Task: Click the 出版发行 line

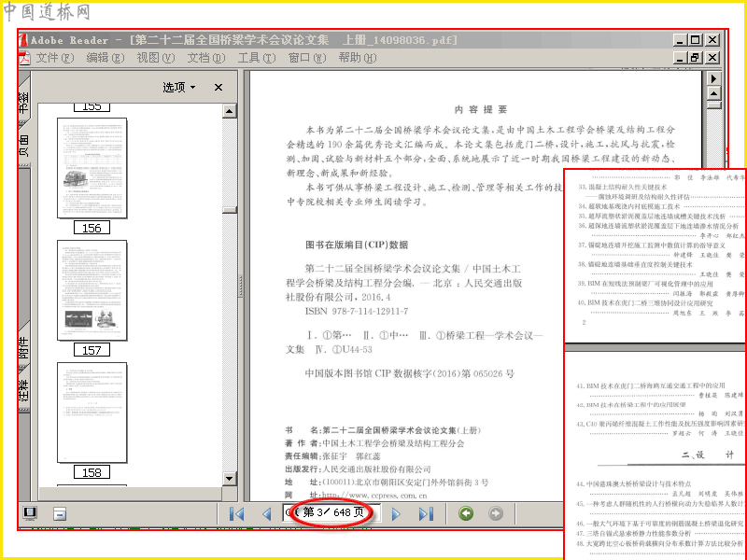Action: (x=358, y=469)
